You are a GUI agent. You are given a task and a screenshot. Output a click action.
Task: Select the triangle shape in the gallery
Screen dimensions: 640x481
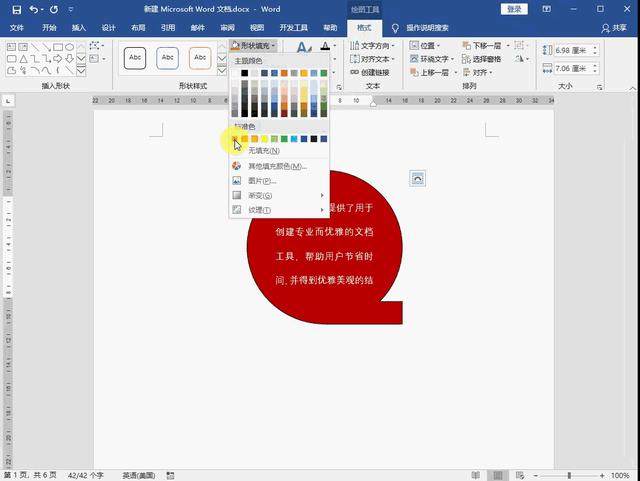click(23, 59)
